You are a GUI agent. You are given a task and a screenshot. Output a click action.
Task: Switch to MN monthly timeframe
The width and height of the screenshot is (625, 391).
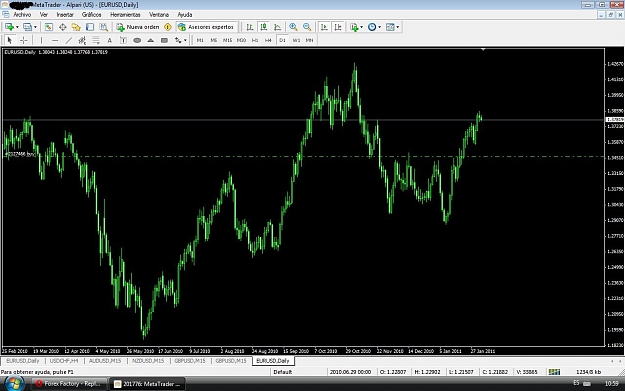tap(309, 40)
